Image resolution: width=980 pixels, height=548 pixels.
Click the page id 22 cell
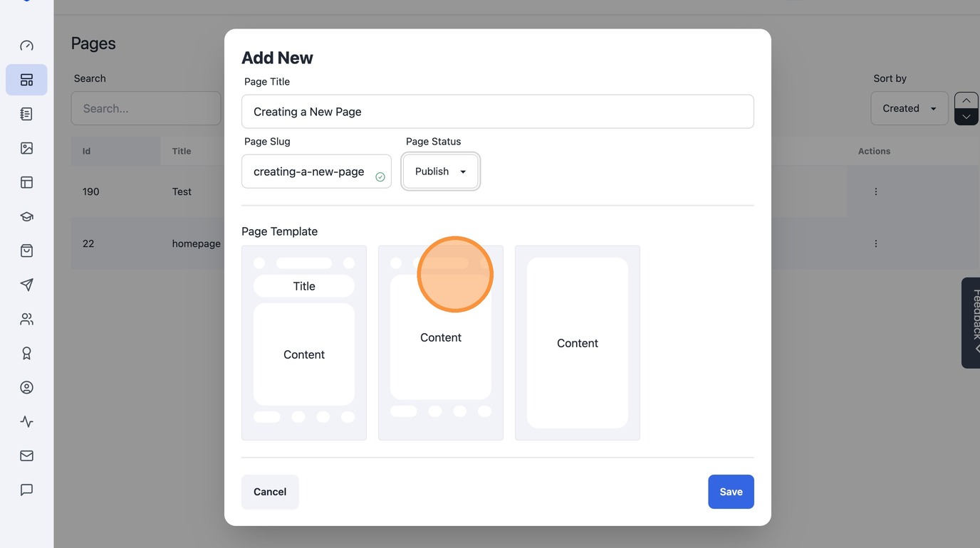click(x=88, y=243)
